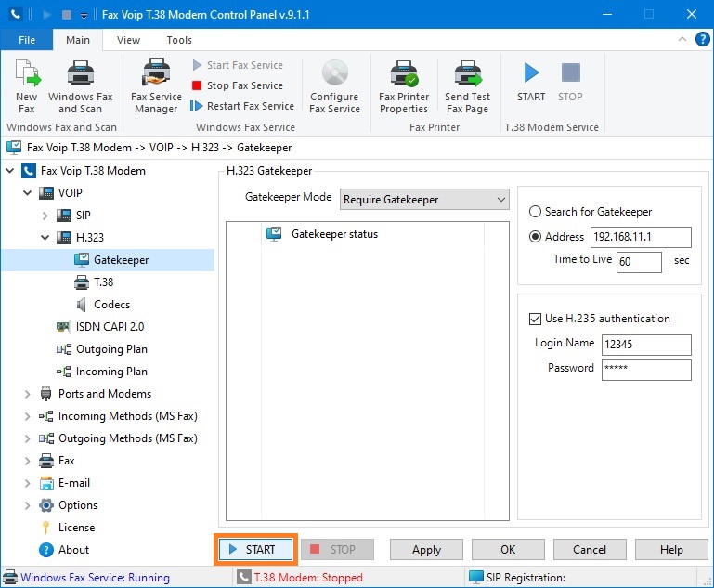Click the Apply button
714x588 pixels.
tap(427, 550)
